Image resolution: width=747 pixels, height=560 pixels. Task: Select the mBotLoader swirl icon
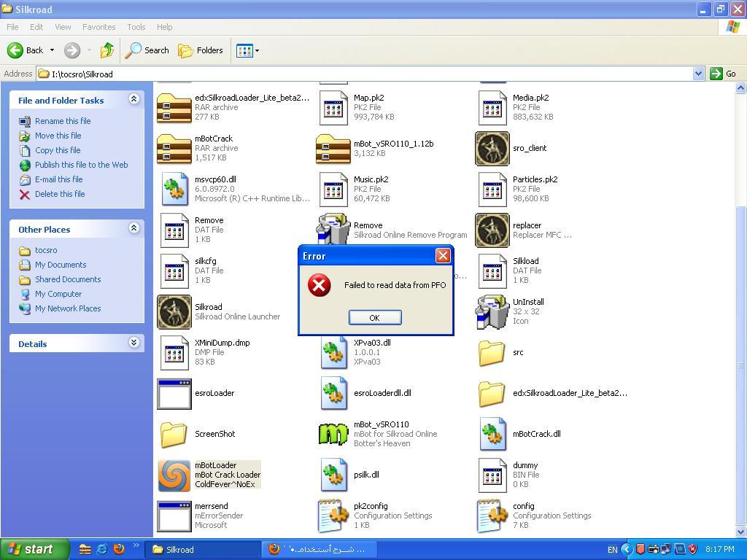click(174, 475)
